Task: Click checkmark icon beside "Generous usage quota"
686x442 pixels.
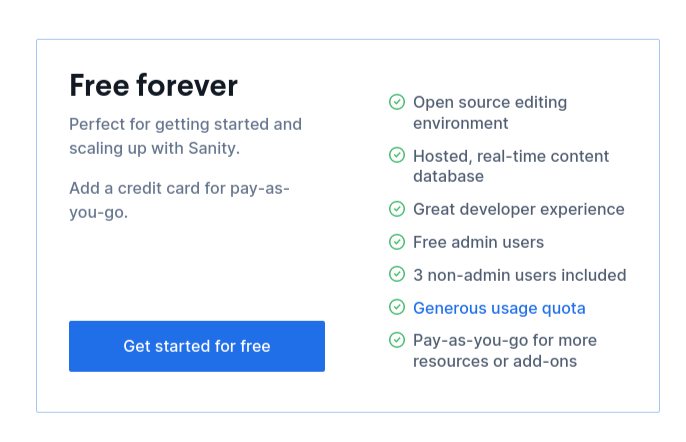Action: [397, 308]
